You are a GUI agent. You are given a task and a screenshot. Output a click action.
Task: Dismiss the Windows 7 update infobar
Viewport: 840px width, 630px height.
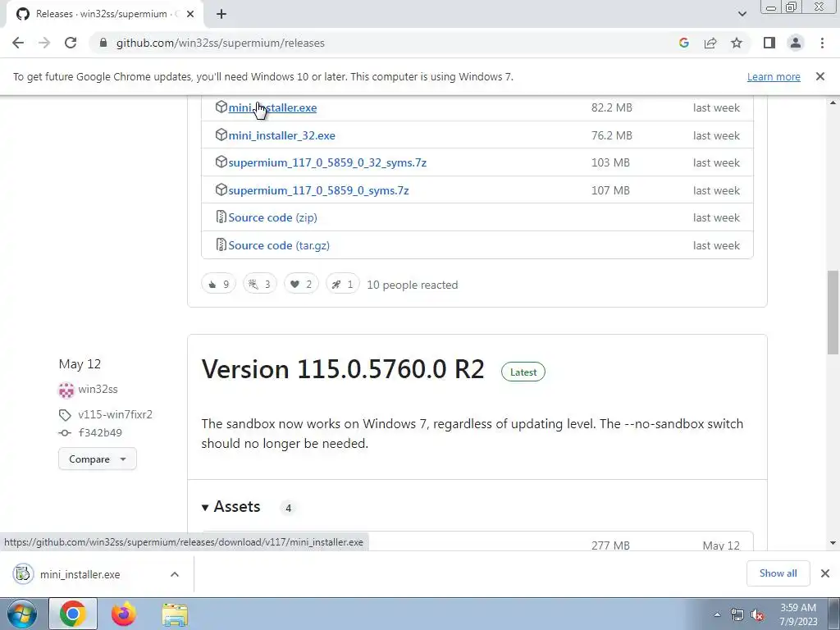click(820, 76)
